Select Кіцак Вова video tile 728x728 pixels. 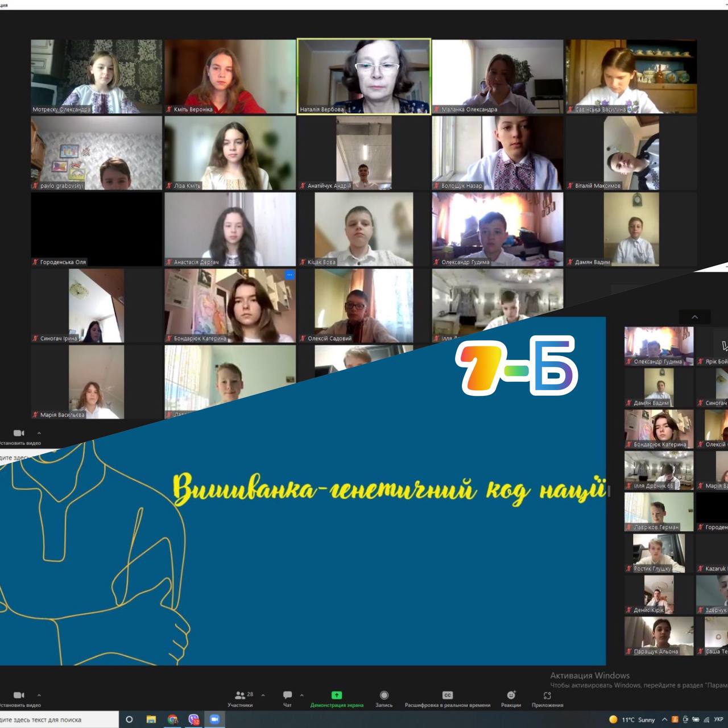pyautogui.click(x=364, y=229)
